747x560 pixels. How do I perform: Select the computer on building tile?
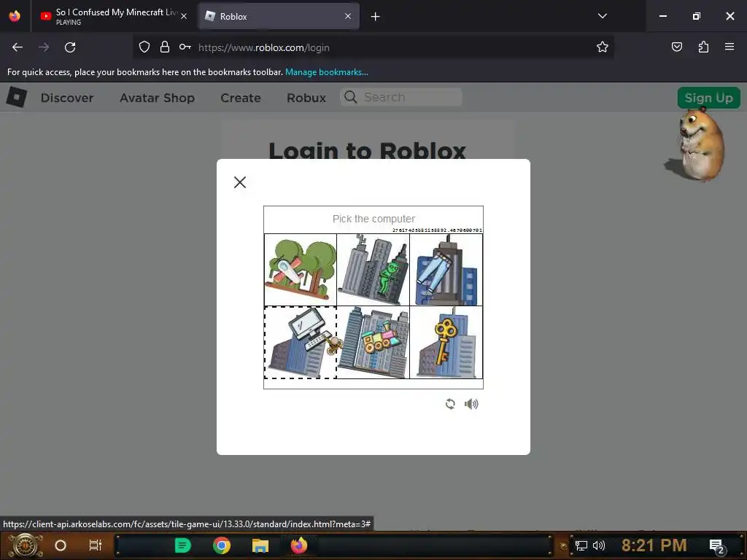click(x=301, y=343)
